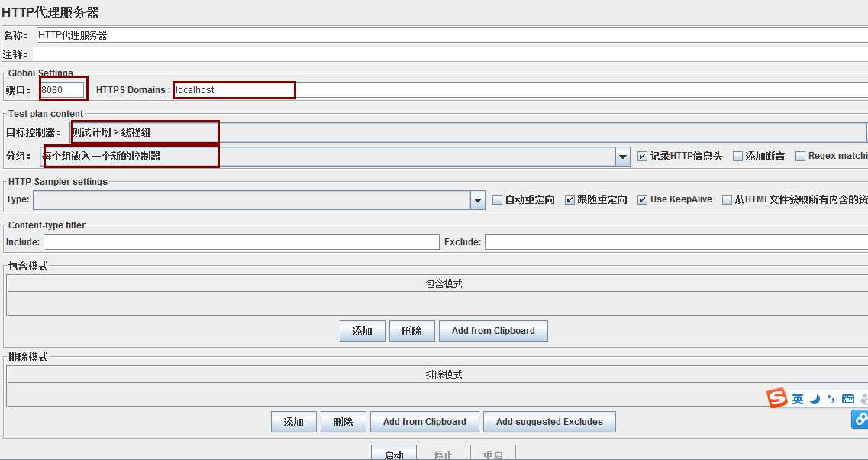
Task: Click 删除 under 包含模式
Action: click(411, 331)
